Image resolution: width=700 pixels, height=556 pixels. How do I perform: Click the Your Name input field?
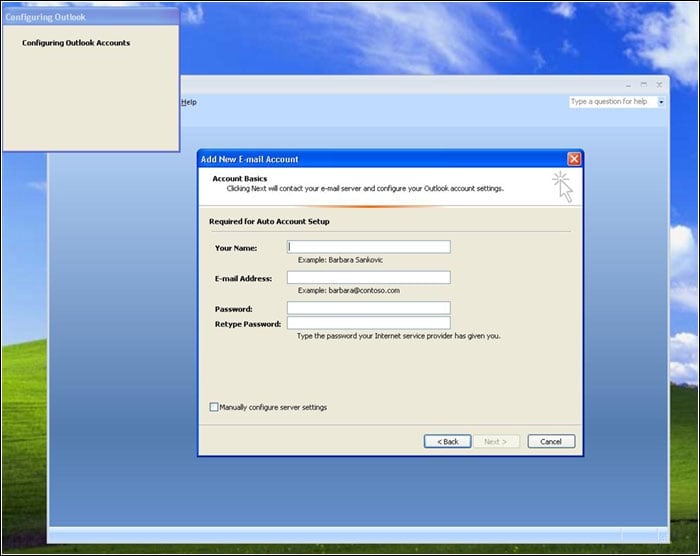click(368, 247)
